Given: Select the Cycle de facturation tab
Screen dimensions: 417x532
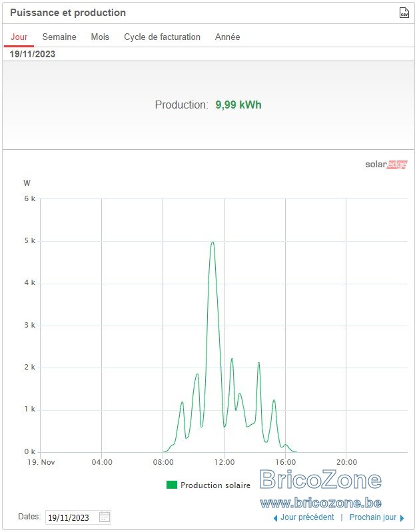Looking at the screenshot, I should tap(162, 37).
